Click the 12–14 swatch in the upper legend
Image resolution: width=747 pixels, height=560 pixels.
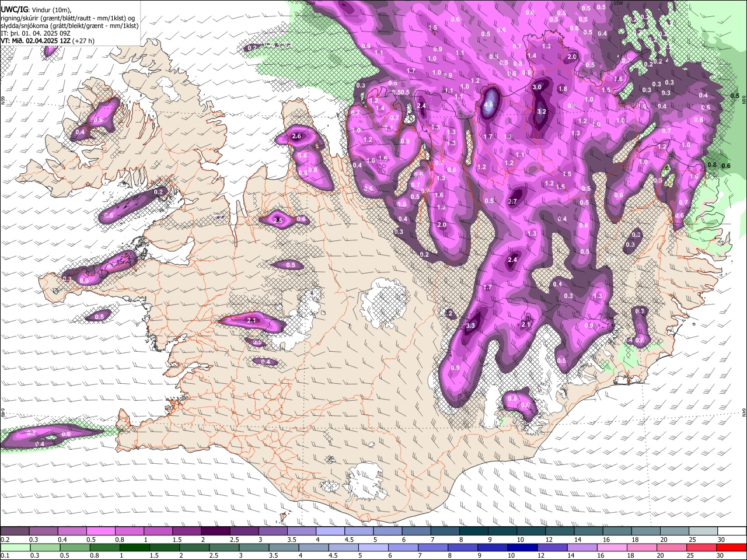click(560, 531)
